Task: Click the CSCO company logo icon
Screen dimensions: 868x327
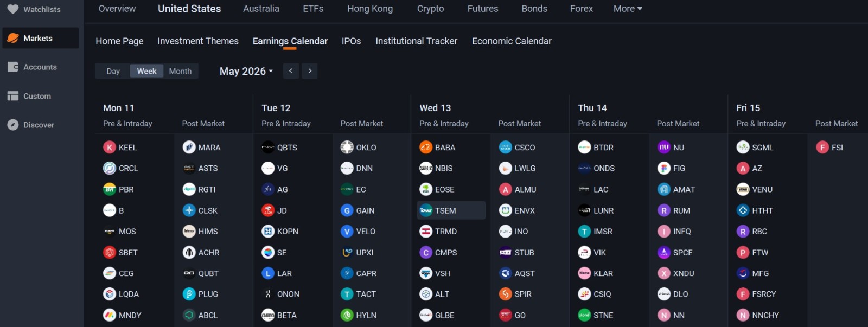Action: pyautogui.click(x=505, y=147)
